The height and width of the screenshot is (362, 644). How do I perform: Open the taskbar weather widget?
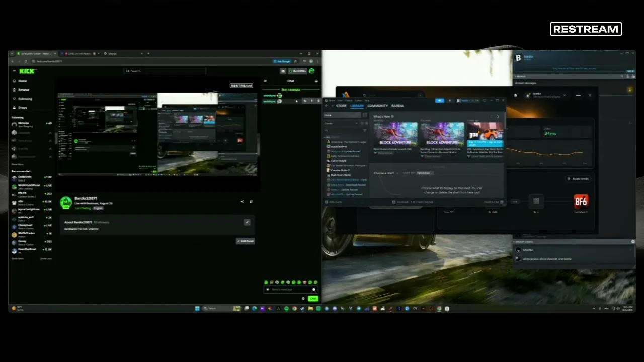pyautogui.click(x=19, y=308)
